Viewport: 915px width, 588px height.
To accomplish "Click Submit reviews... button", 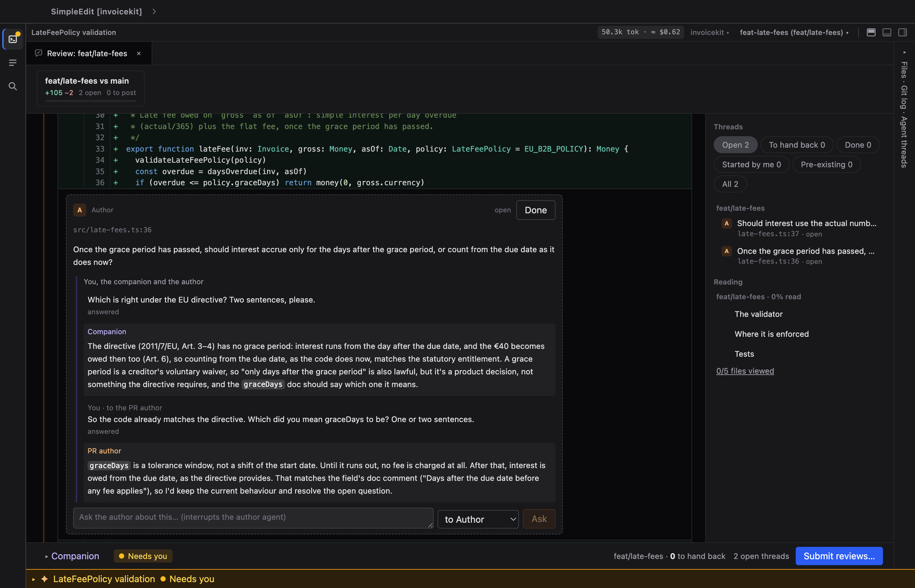I will (x=839, y=556).
